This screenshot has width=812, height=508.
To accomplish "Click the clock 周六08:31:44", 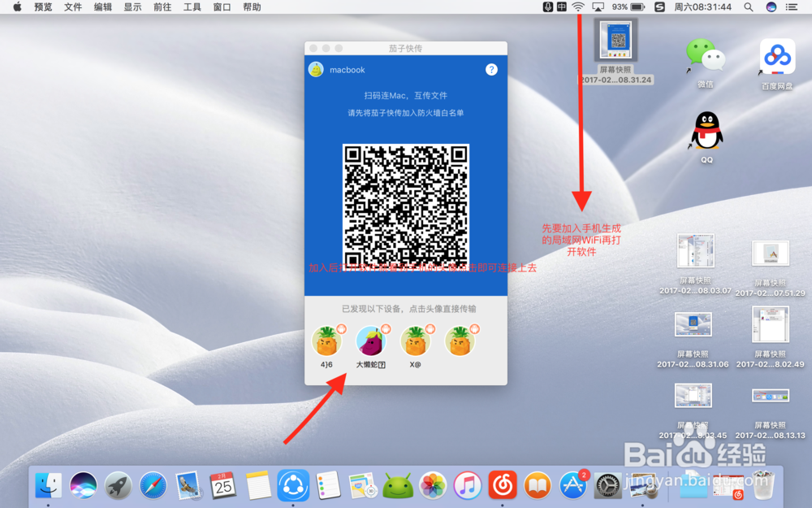I will [x=702, y=7].
